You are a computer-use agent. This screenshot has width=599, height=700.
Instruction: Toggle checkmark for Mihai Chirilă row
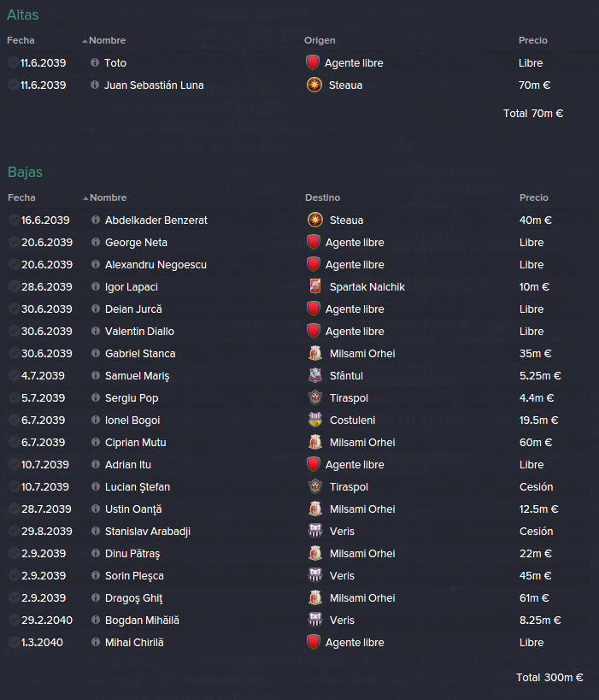coord(14,642)
